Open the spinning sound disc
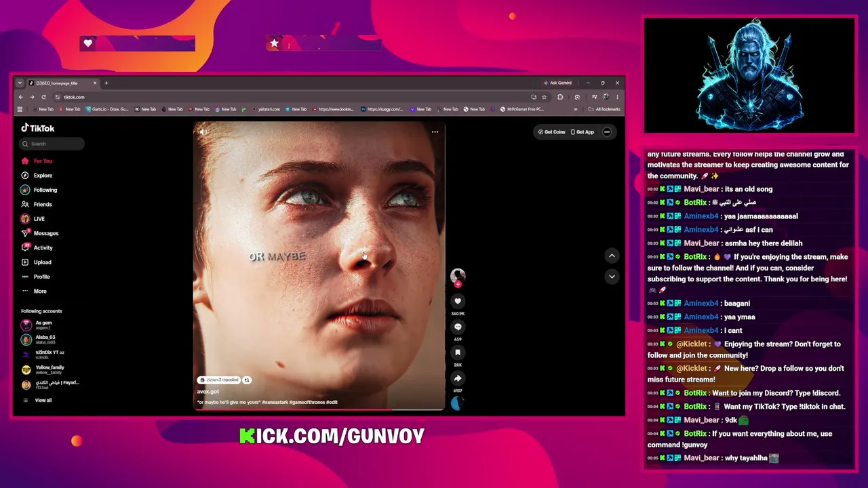This screenshot has height=488, width=868. [x=458, y=403]
